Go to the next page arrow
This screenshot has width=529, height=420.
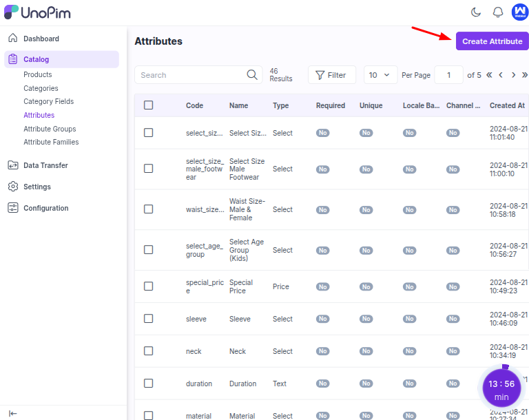tap(513, 75)
